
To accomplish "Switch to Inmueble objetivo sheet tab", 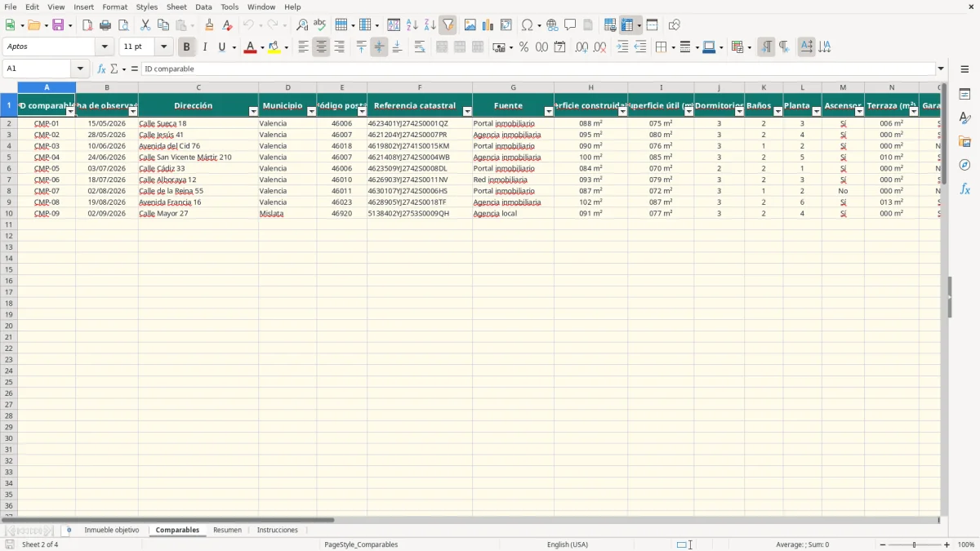I will 112,531.
